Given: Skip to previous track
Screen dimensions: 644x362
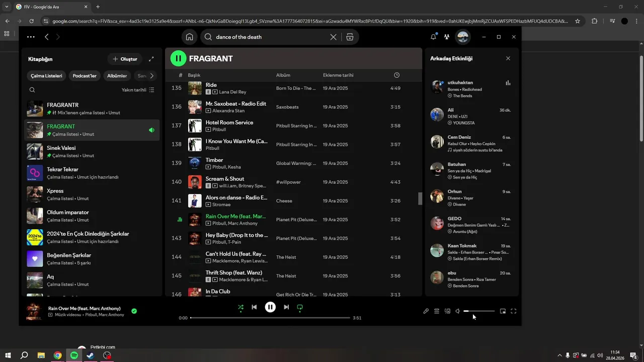Looking at the screenshot, I should pyautogui.click(x=254, y=307).
